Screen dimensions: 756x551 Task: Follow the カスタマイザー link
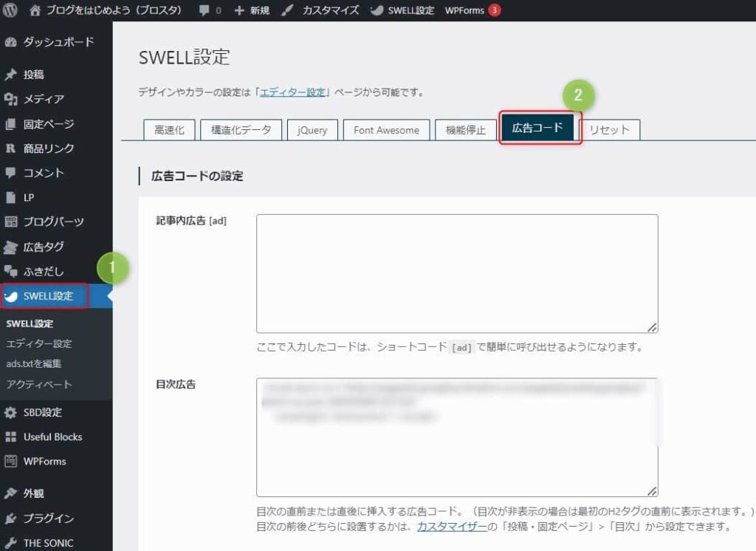(452, 526)
